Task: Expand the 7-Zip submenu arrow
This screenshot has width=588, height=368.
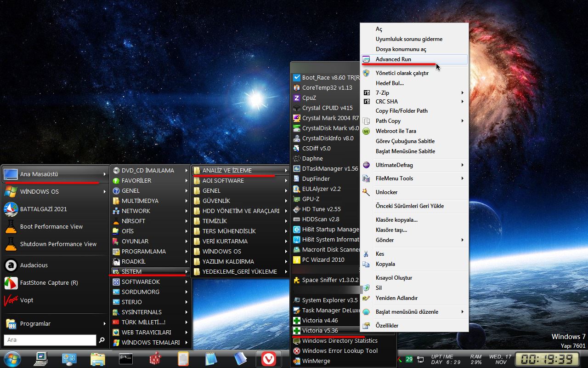Action: pyautogui.click(x=463, y=93)
